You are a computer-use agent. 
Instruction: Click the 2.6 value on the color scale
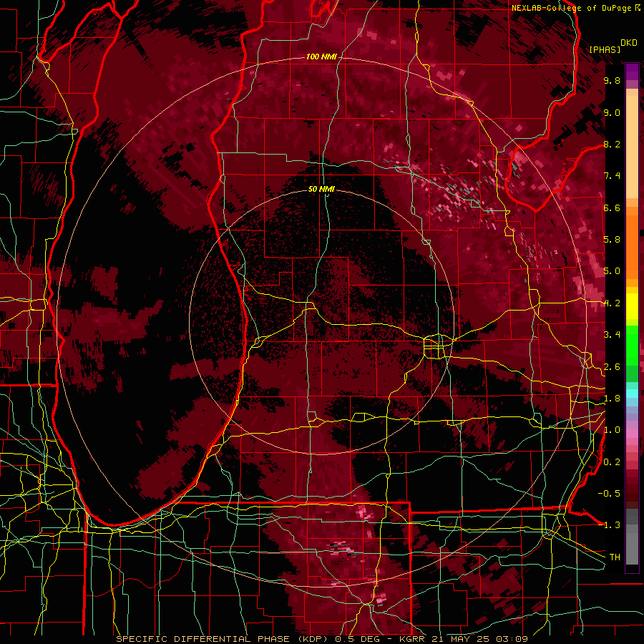point(612,367)
